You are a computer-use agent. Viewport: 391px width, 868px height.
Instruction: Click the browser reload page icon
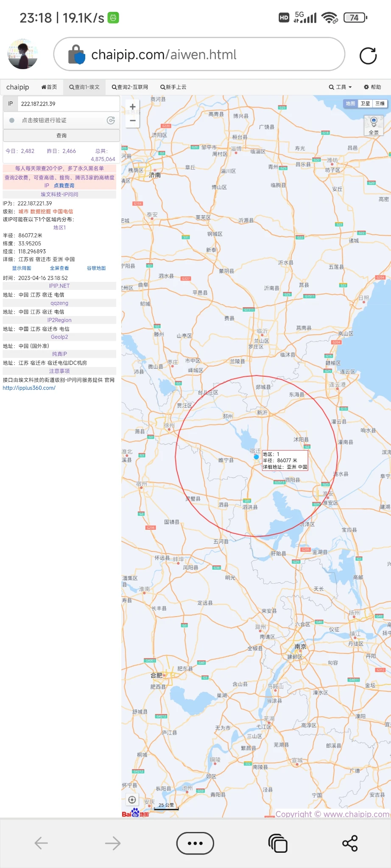[x=368, y=56]
